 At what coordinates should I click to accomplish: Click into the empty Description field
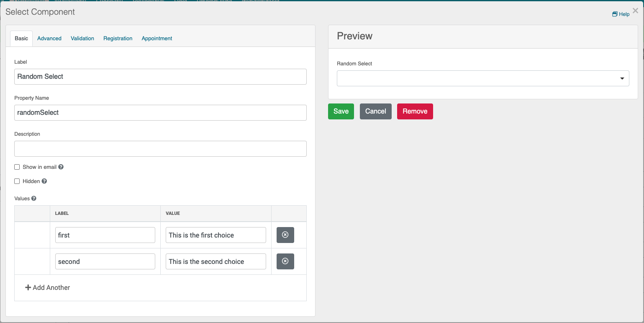[x=160, y=149]
